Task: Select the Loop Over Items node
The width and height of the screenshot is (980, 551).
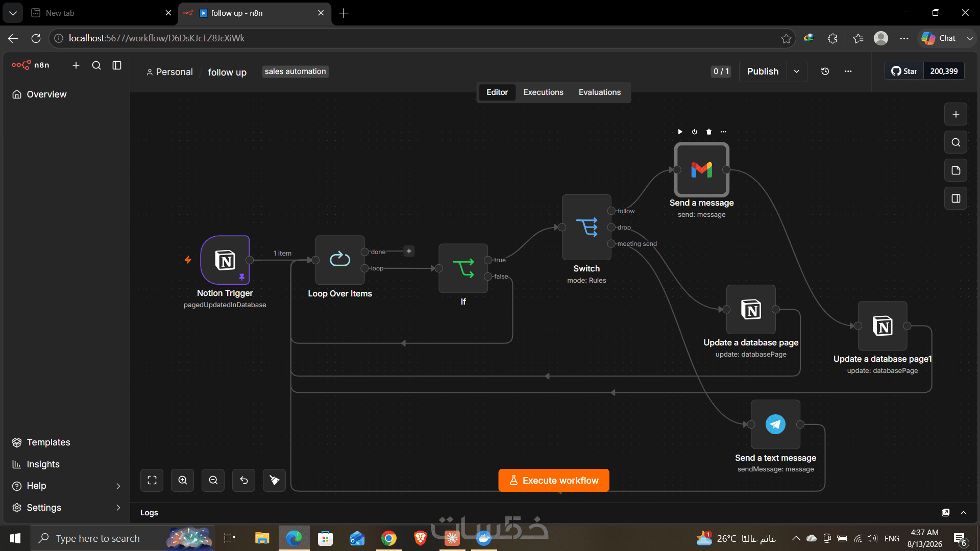Action: pos(340,260)
